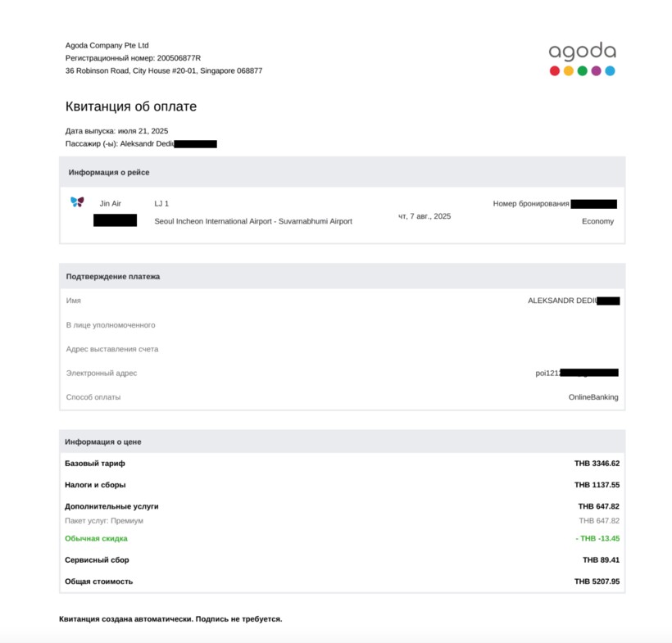Click the purple dot in agoda logo
Screen dimensions: 672x643
pos(597,71)
